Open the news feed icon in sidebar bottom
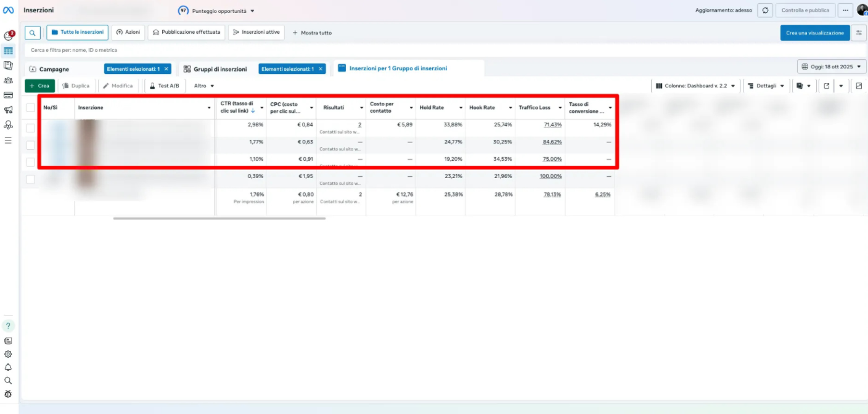This screenshot has height=414, width=868. pos(8,341)
